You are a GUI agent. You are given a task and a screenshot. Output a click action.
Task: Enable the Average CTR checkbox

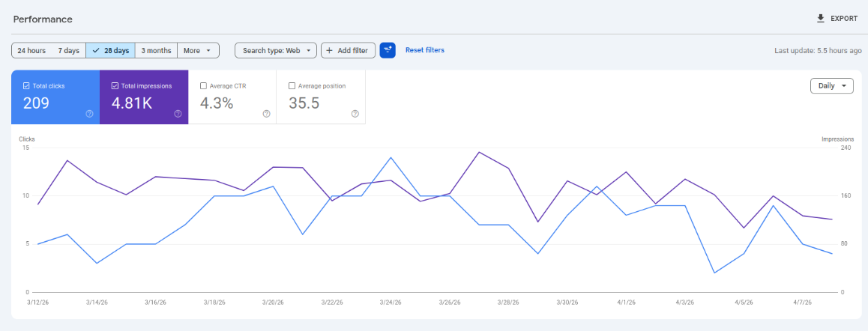[203, 86]
